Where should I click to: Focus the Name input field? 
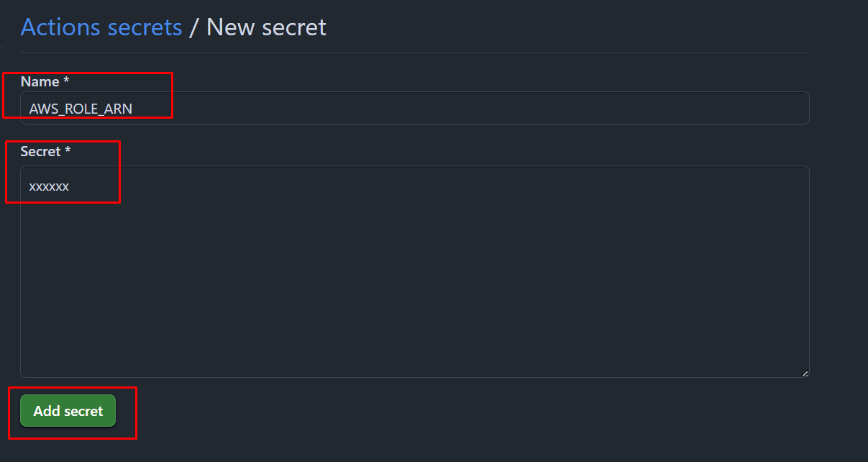[x=414, y=108]
